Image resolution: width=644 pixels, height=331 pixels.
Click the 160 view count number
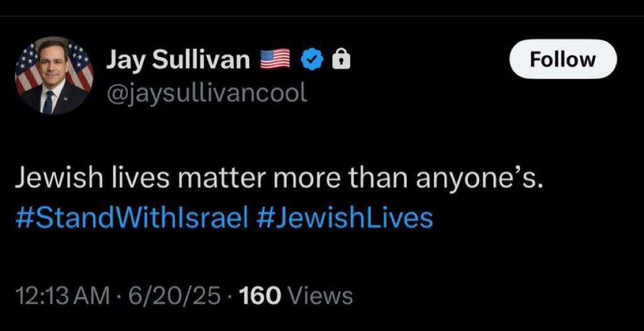(262, 295)
